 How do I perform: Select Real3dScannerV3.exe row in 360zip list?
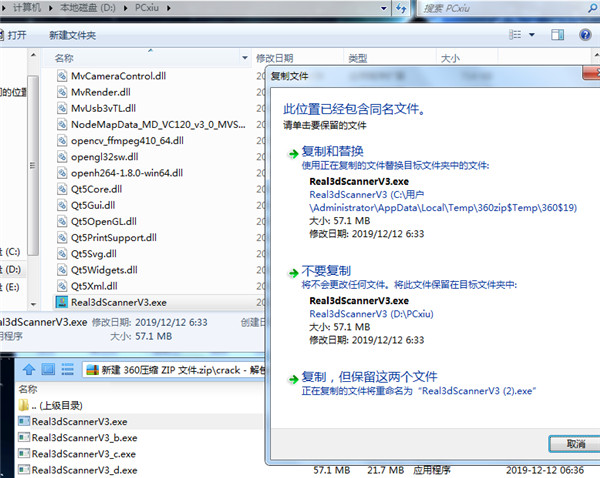pos(140,421)
